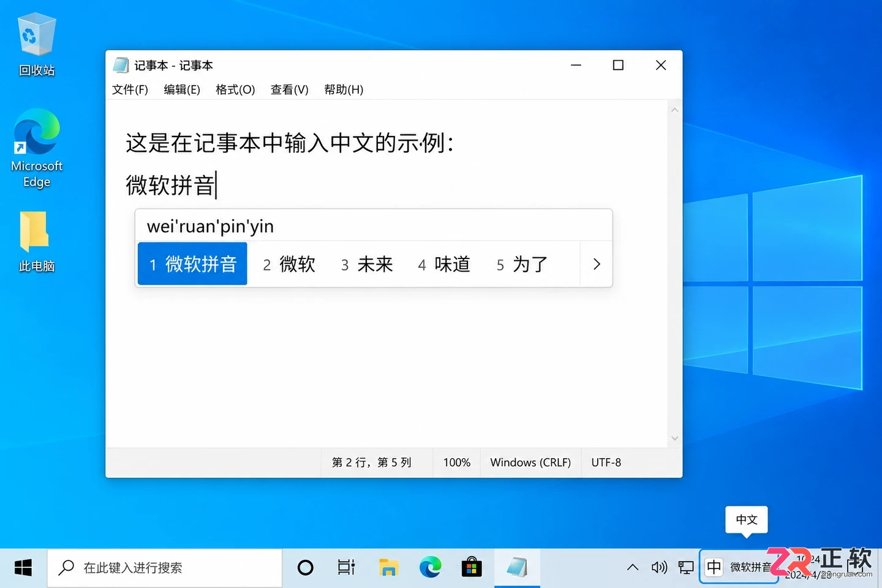This screenshot has width=882, height=588.
Task: Click the Notepad scrollbar up arrow
Action: click(674, 110)
